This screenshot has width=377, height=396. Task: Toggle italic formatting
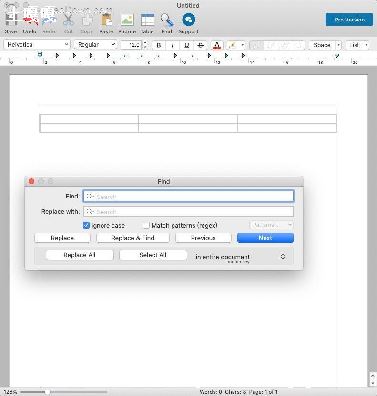click(x=172, y=45)
